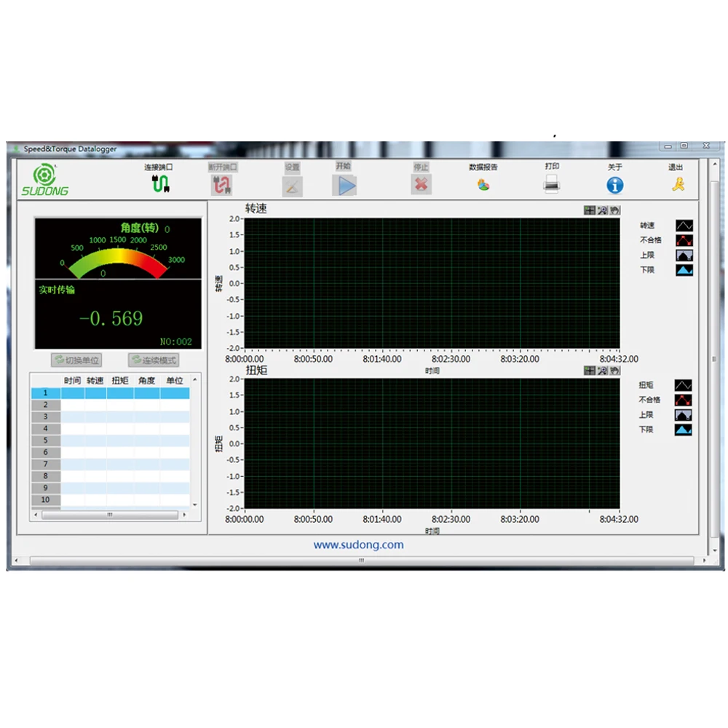Click 不合格 legend swatch in 扭矩 graph
This screenshot has height=728, width=728.
(683, 400)
